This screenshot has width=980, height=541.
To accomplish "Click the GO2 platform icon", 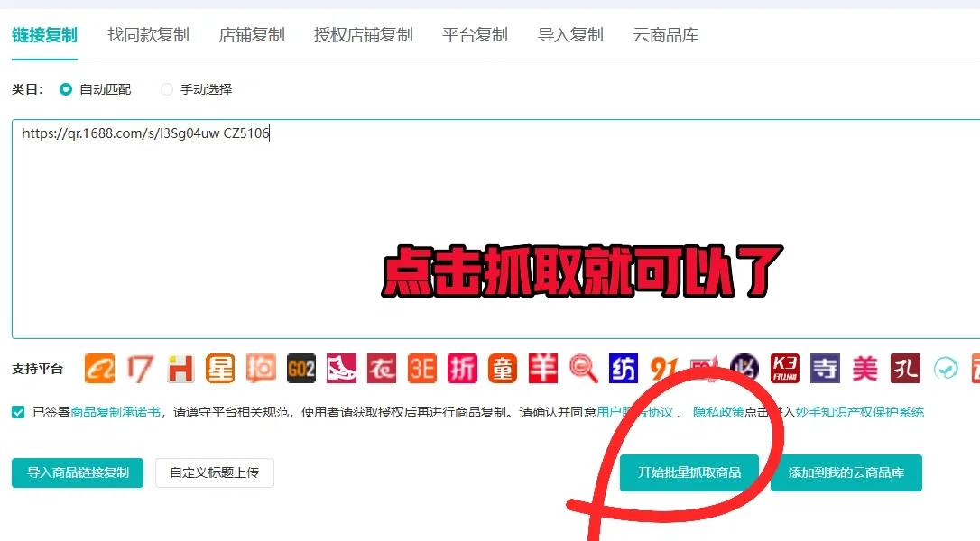I will coord(300,368).
